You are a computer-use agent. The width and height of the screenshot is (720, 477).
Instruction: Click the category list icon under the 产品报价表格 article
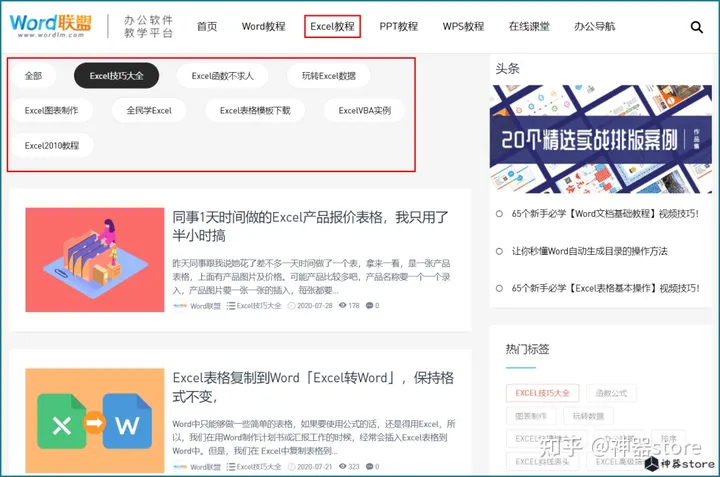point(231,305)
